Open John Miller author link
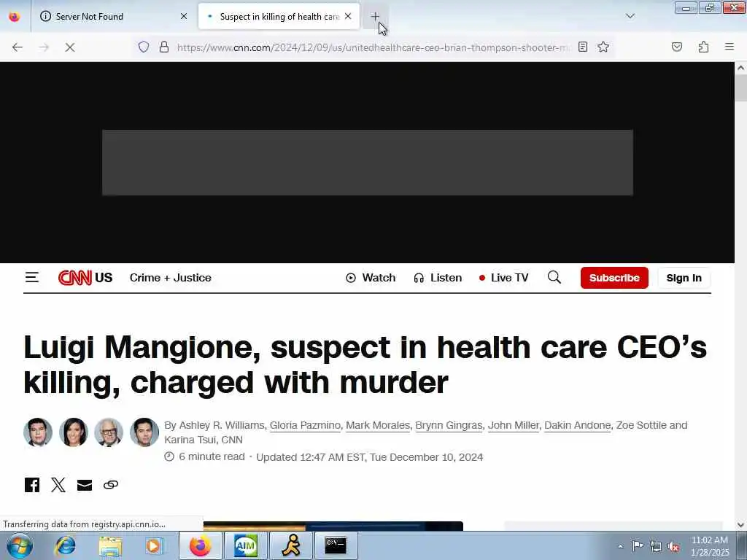747x560 pixels. (x=513, y=425)
